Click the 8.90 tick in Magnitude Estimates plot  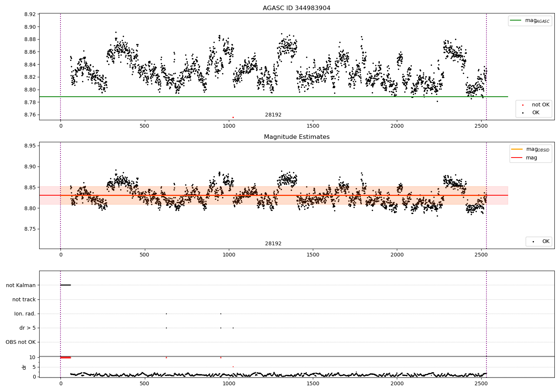29,167
